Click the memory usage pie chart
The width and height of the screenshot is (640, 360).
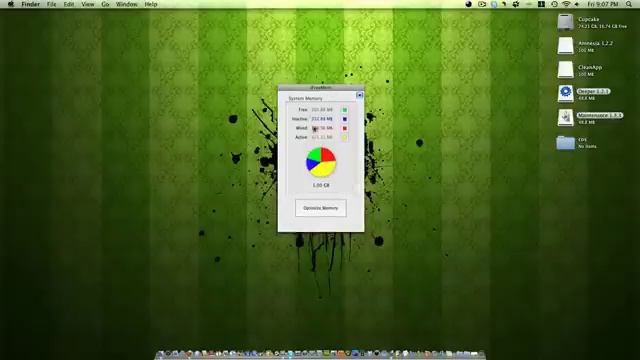(321, 162)
